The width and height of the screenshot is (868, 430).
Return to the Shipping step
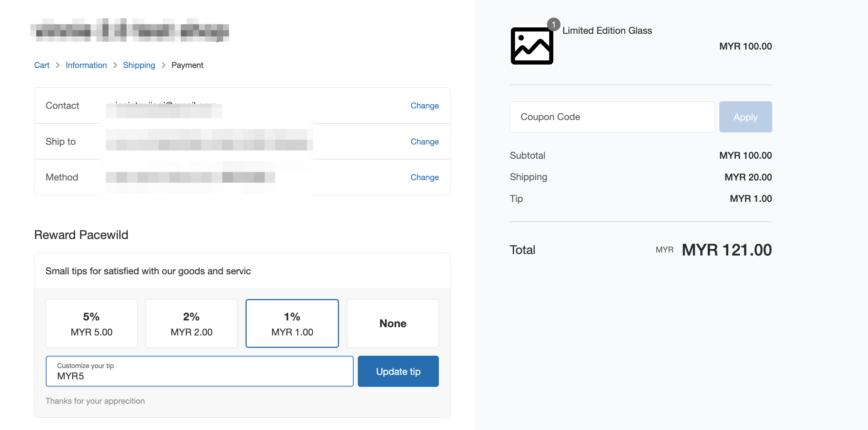[x=139, y=65]
